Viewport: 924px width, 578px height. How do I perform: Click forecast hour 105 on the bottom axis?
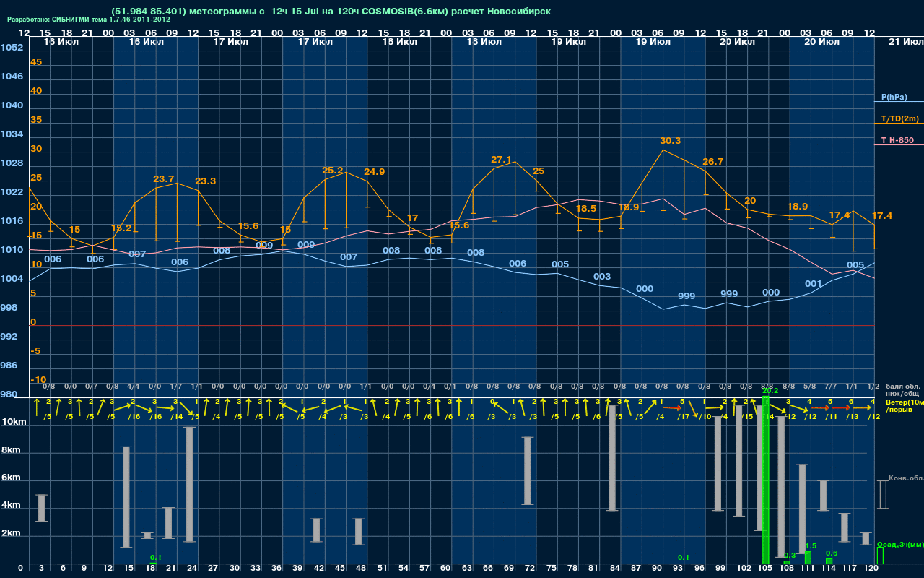click(766, 569)
